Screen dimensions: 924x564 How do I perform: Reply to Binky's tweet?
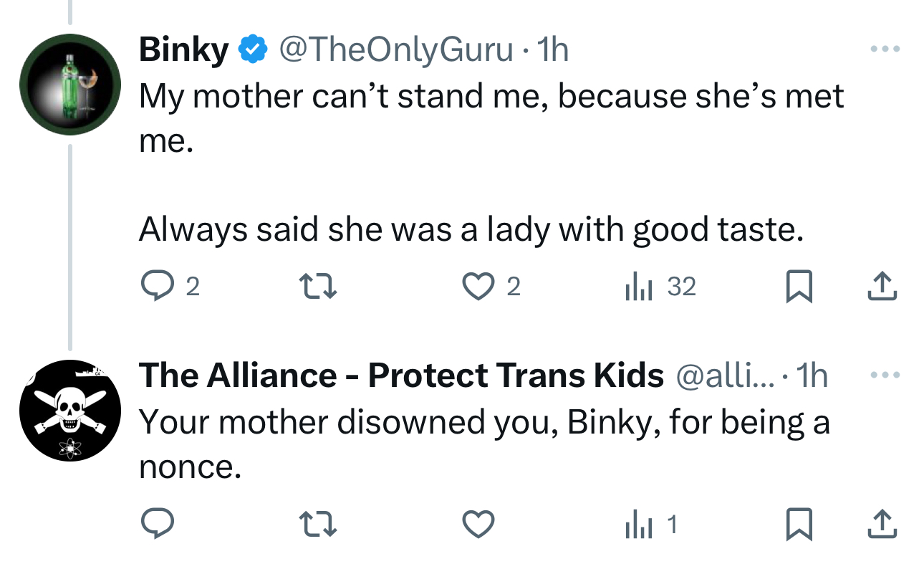click(155, 287)
